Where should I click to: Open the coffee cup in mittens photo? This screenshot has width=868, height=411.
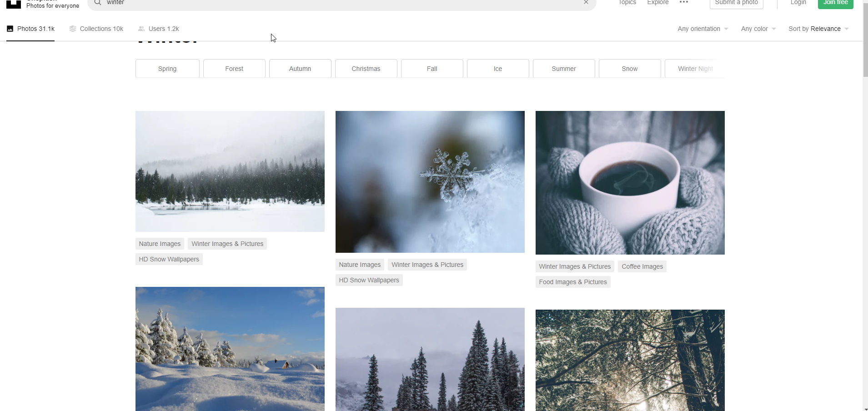coord(630,183)
